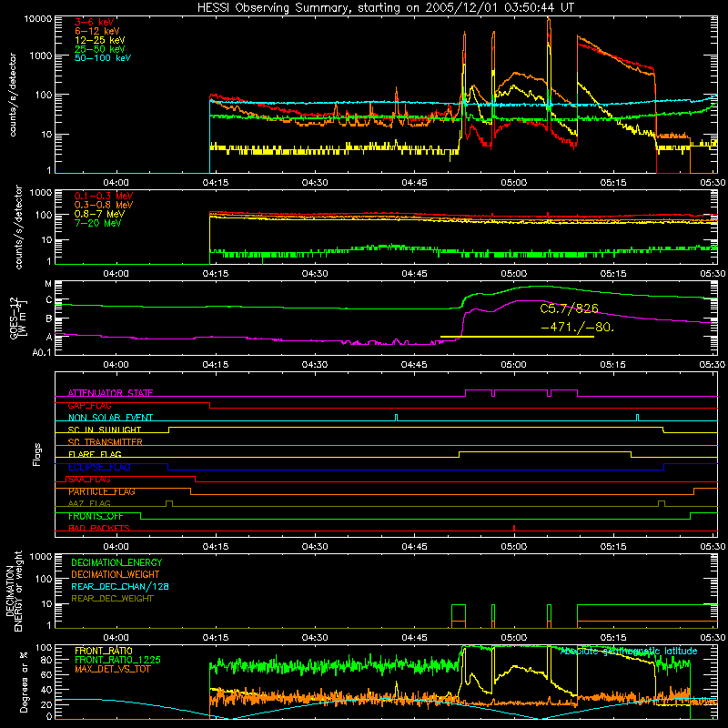Click the BAD_PACKETS flag label
Viewport: 728px width, 728px height.
click(x=99, y=528)
